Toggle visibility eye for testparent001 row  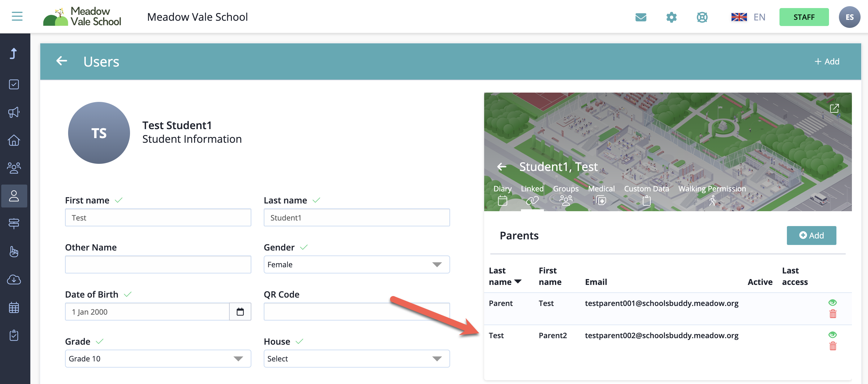[832, 303]
